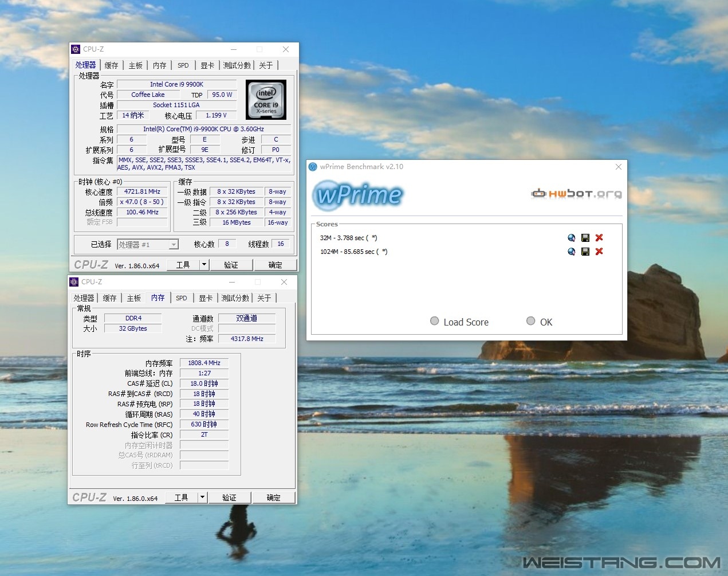Click the L2 cache value '8 x 256 KBytes'

point(237,212)
